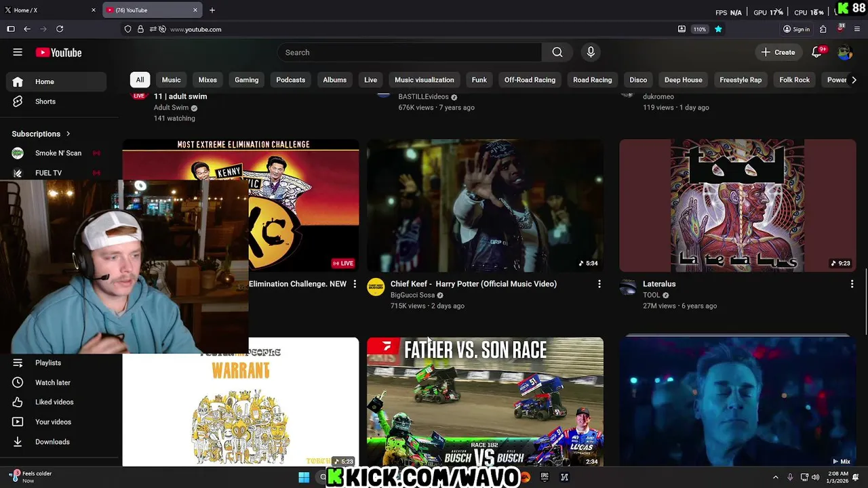Click the tracking protection shield icon
This screenshot has width=868, height=488.
[127, 29]
